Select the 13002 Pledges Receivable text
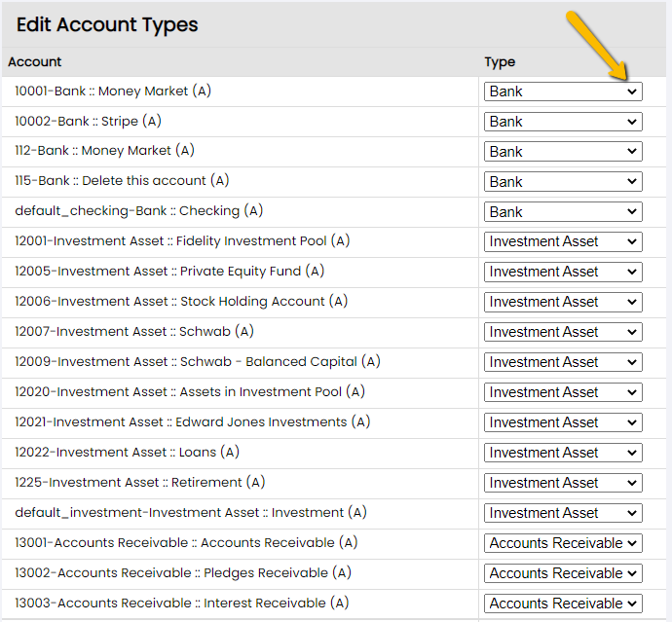The image size is (672, 622). point(183,572)
